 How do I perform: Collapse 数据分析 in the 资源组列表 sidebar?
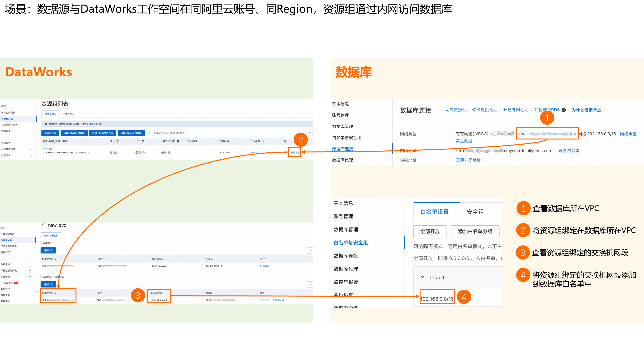31,155
